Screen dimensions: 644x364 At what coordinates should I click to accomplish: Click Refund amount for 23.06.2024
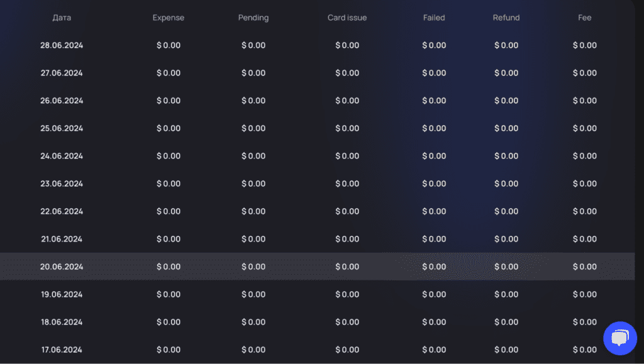click(506, 184)
